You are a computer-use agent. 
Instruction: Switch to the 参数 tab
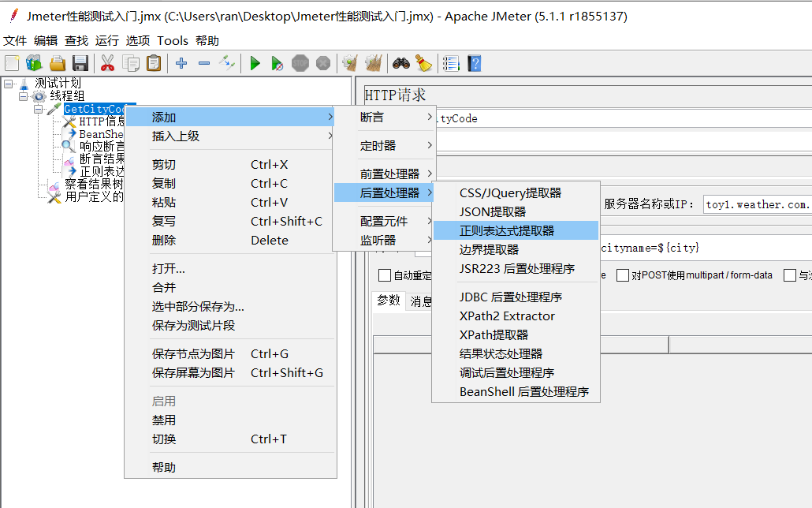389,300
